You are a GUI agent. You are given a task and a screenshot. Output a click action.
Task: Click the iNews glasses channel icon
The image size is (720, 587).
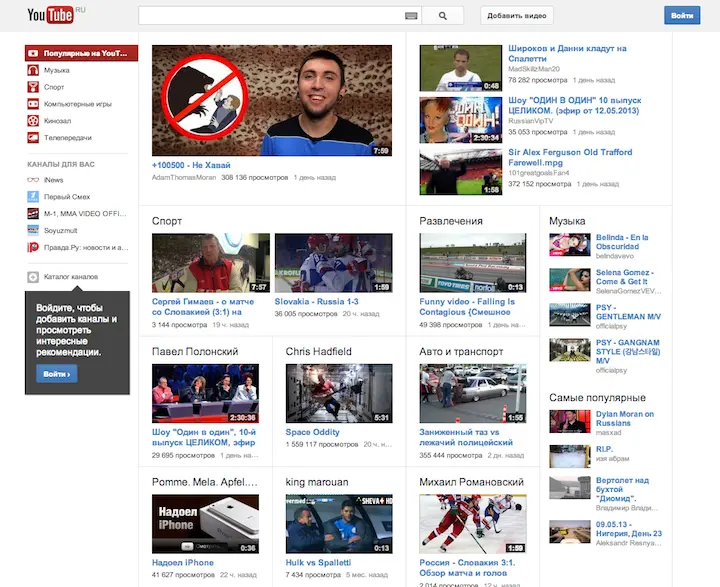click(33, 180)
